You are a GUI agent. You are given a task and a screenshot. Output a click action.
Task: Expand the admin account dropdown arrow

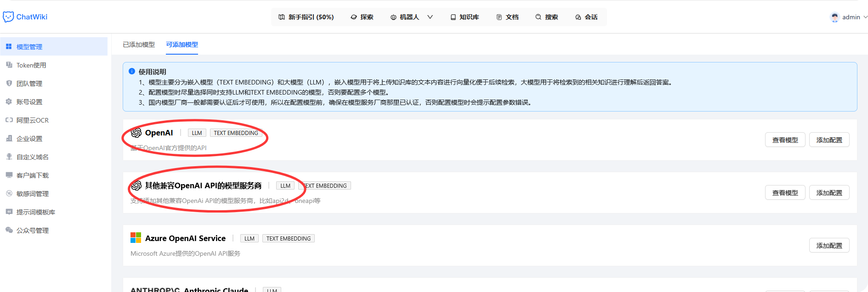866,17
